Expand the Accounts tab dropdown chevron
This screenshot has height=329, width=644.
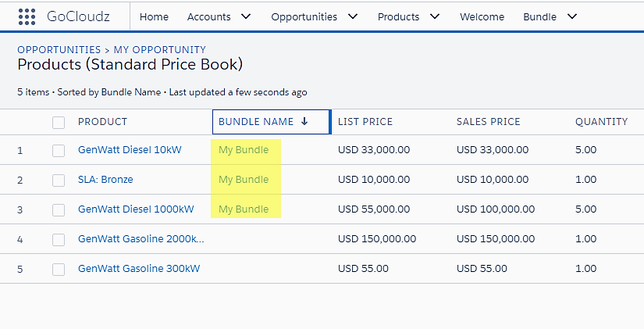click(x=246, y=16)
